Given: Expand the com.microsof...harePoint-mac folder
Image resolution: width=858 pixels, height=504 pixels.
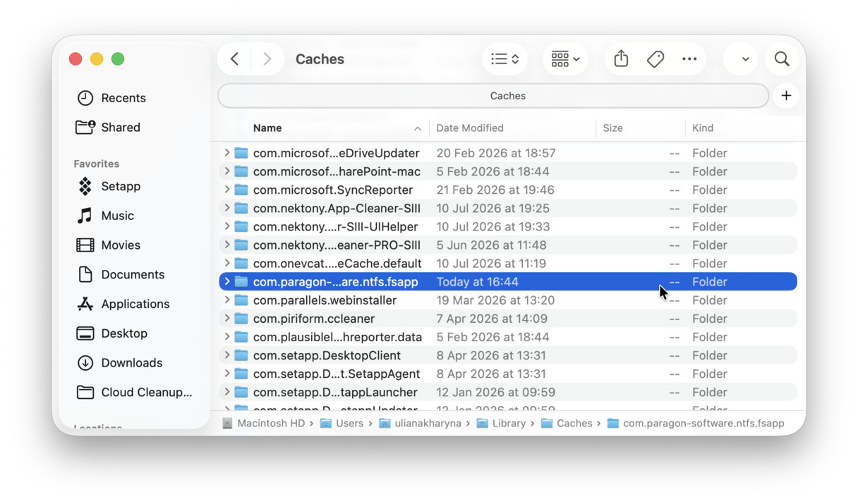Looking at the screenshot, I should 227,171.
